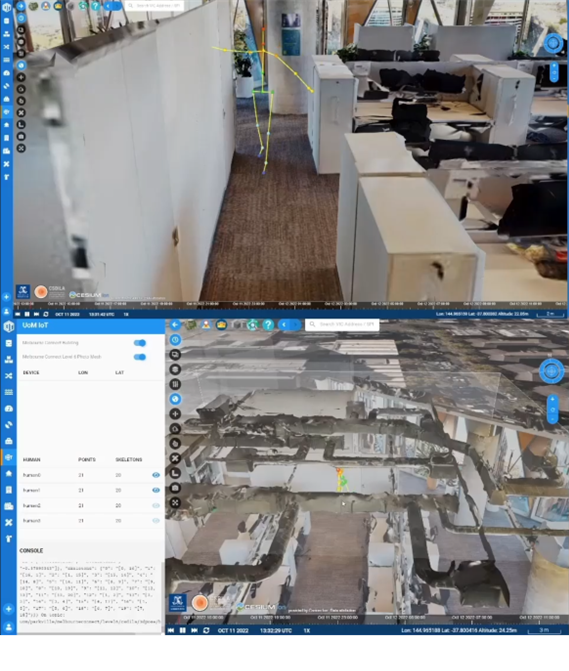Activate the globe view tool in lower viewer
The width and height of the screenshot is (569, 671).
pos(175,399)
